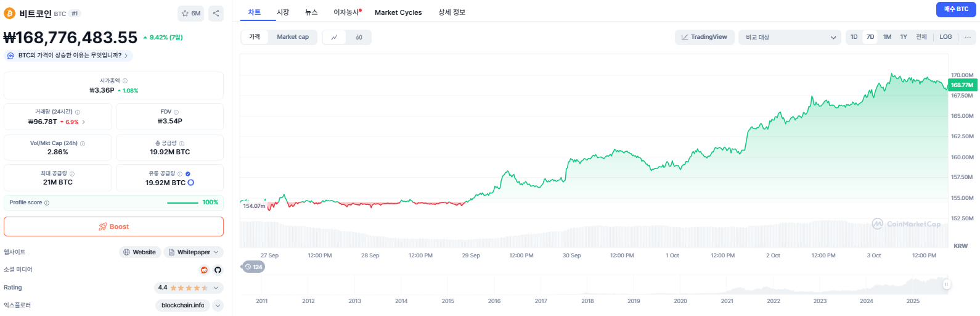Select the 1D time range
Viewport: 980px width, 316px height.
tap(854, 37)
